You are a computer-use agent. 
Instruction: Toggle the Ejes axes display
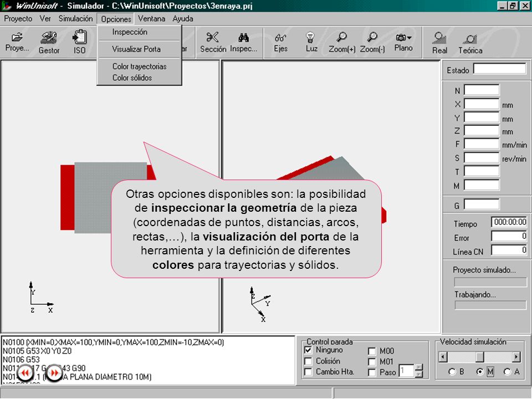(x=280, y=42)
